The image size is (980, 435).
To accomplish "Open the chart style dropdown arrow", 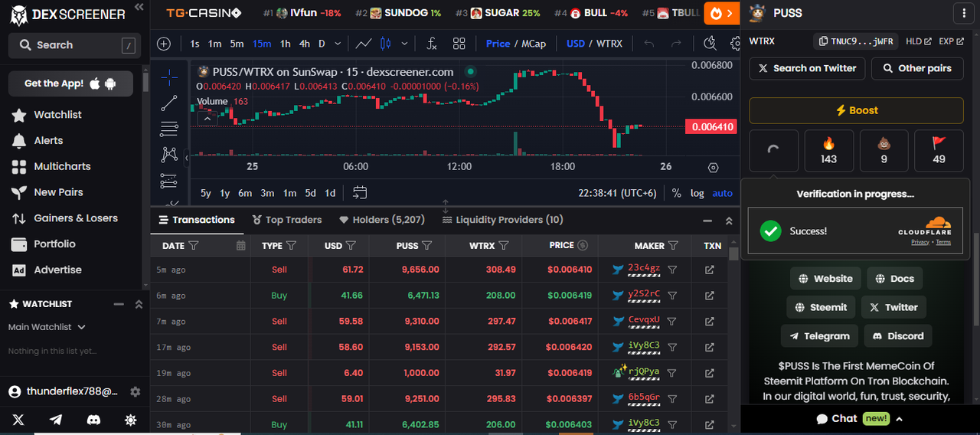I will [404, 44].
